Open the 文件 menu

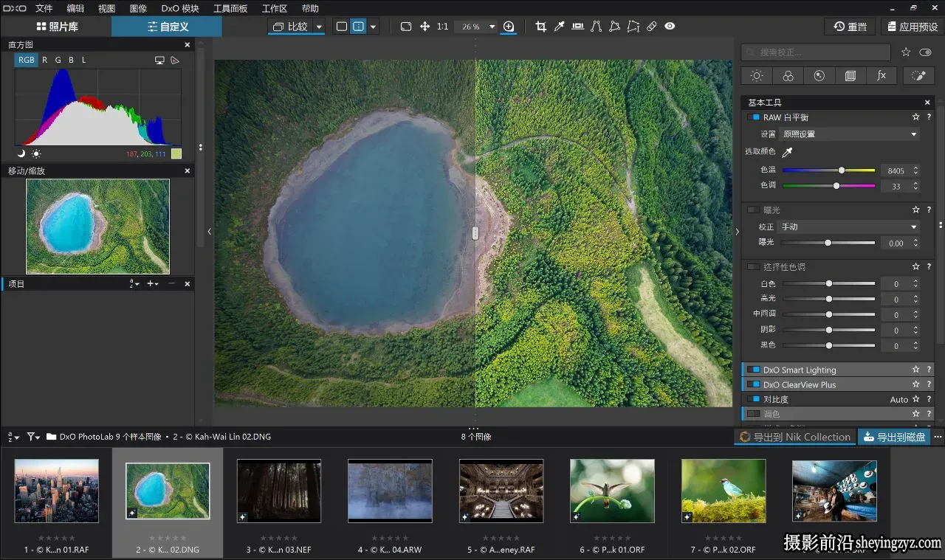tap(44, 8)
